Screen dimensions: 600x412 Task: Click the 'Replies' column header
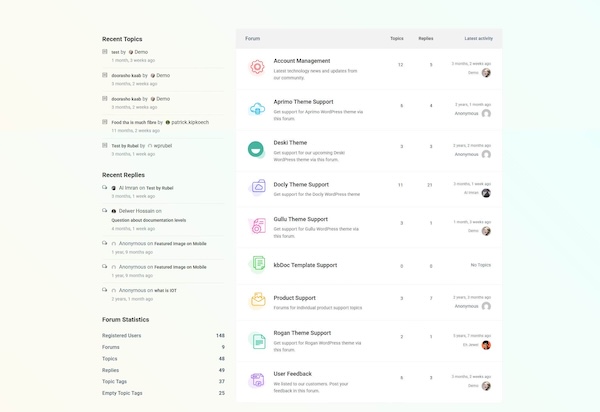[x=426, y=39]
